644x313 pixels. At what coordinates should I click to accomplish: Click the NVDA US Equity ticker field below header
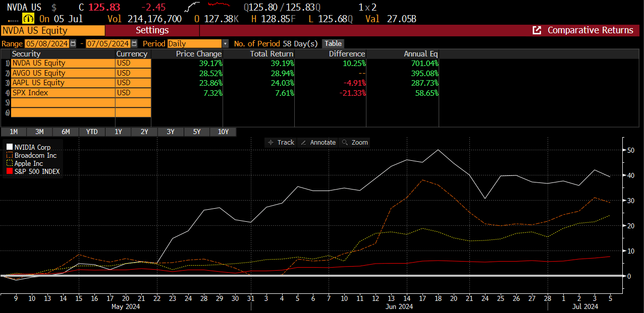(x=52, y=30)
